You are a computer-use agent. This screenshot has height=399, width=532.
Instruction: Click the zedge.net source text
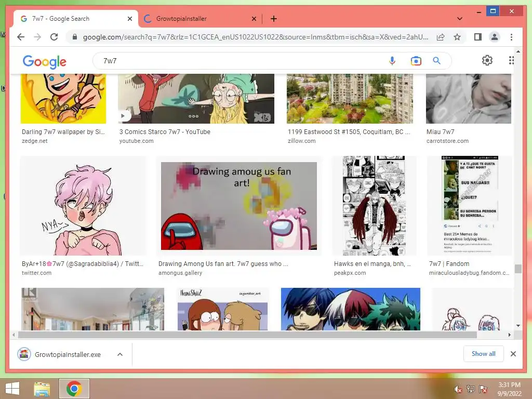pos(35,141)
